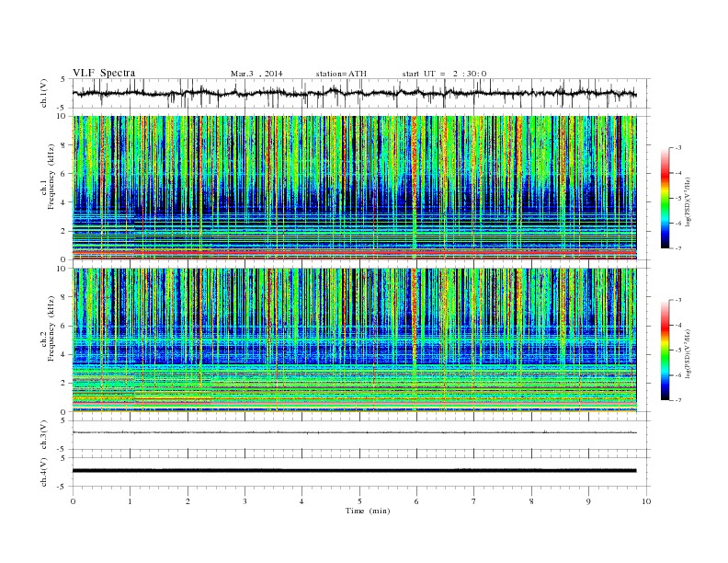
Task: Click the "ch.1(V)" waveform axis label
Action: click(x=44, y=93)
